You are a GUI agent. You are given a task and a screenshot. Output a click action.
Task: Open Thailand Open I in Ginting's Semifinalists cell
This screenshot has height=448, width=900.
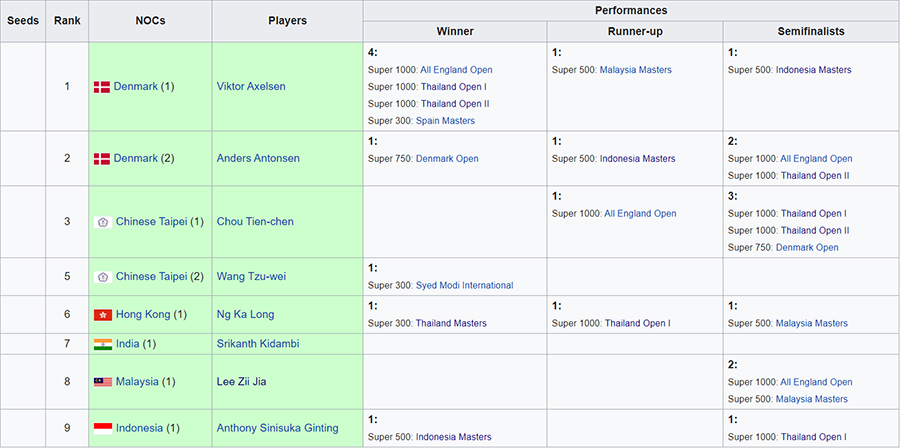point(813,437)
